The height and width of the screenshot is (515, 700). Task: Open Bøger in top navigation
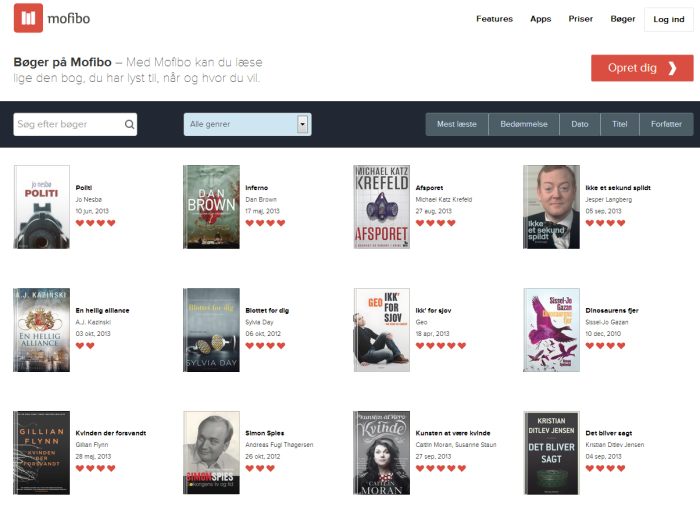click(623, 19)
